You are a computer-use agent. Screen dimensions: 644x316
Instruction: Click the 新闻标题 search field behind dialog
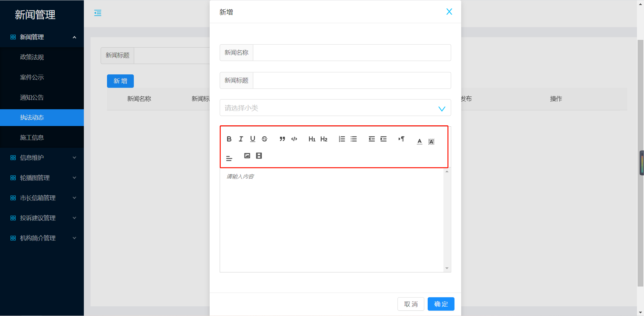tap(172, 56)
